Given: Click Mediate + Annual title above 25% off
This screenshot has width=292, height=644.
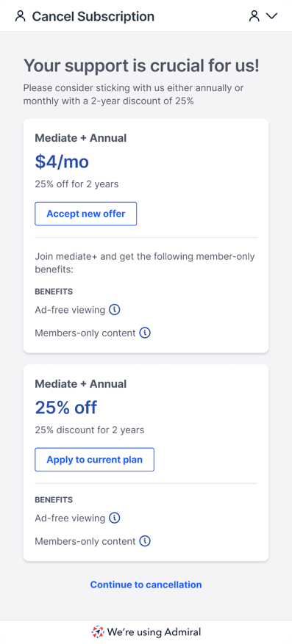Looking at the screenshot, I should 81,384.
